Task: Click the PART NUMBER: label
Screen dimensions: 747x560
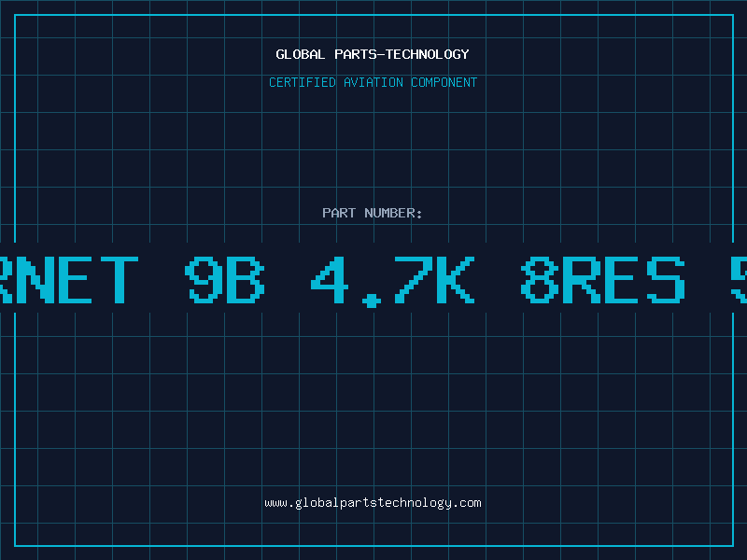Action: pyautogui.click(x=373, y=213)
